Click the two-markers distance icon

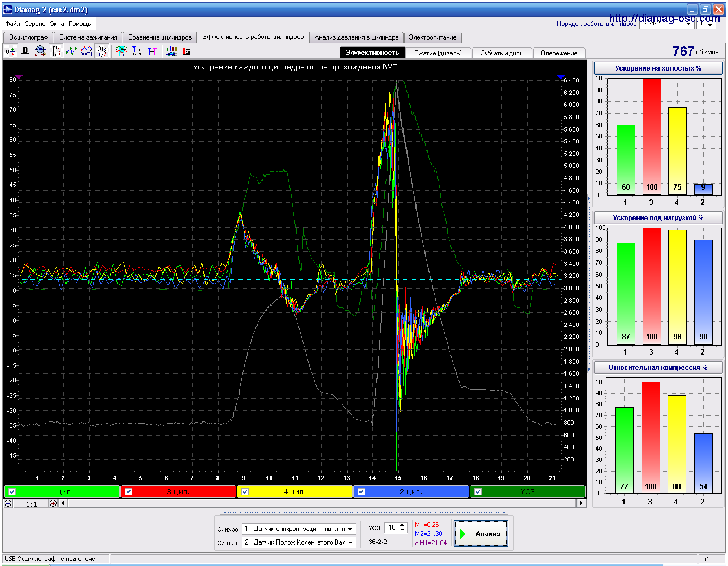[x=152, y=51]
